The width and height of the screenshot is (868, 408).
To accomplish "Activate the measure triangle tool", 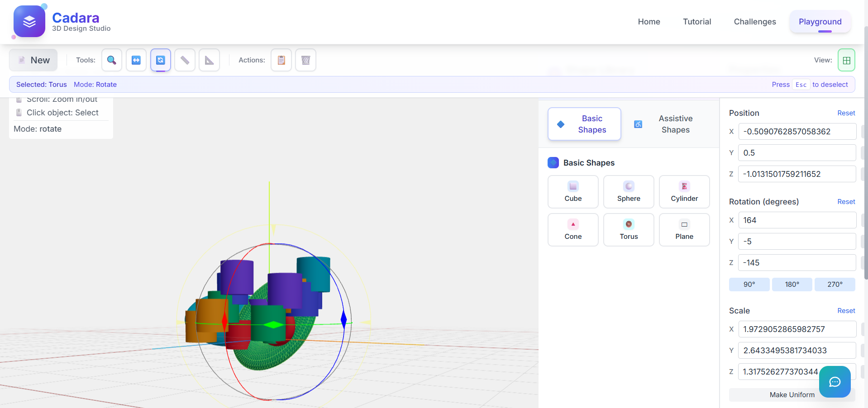I will [x=209, y=60].
